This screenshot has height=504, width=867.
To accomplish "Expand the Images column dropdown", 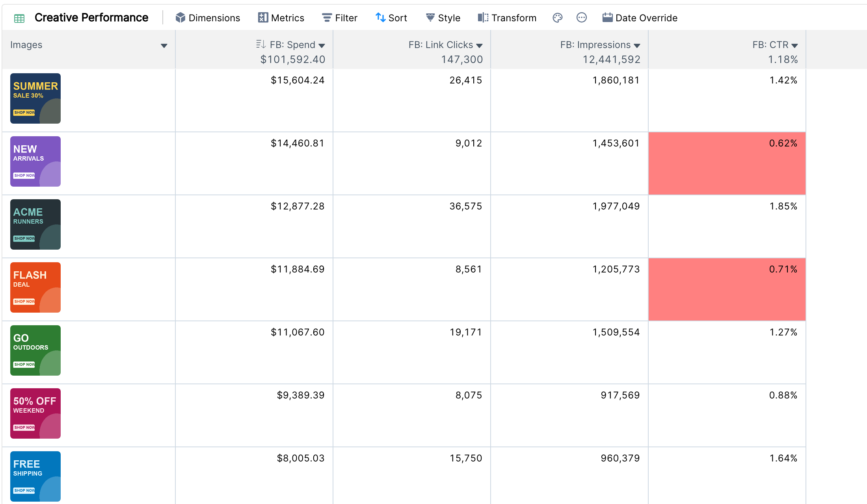I will pos(164,46).
